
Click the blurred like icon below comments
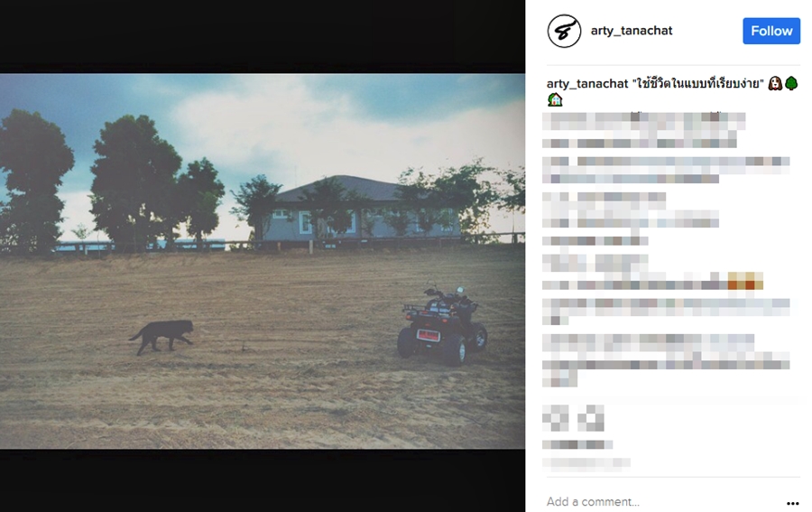point(556,418)
